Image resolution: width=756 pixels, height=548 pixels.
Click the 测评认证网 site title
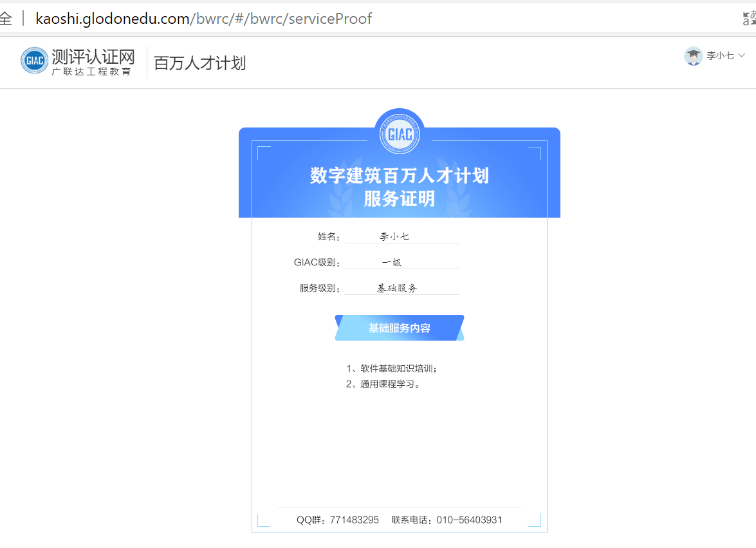point(93,57)
